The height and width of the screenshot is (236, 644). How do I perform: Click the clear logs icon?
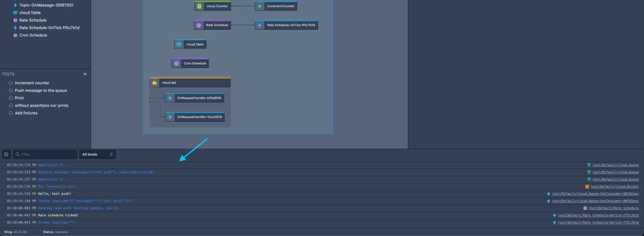click(x=6, y=154)
